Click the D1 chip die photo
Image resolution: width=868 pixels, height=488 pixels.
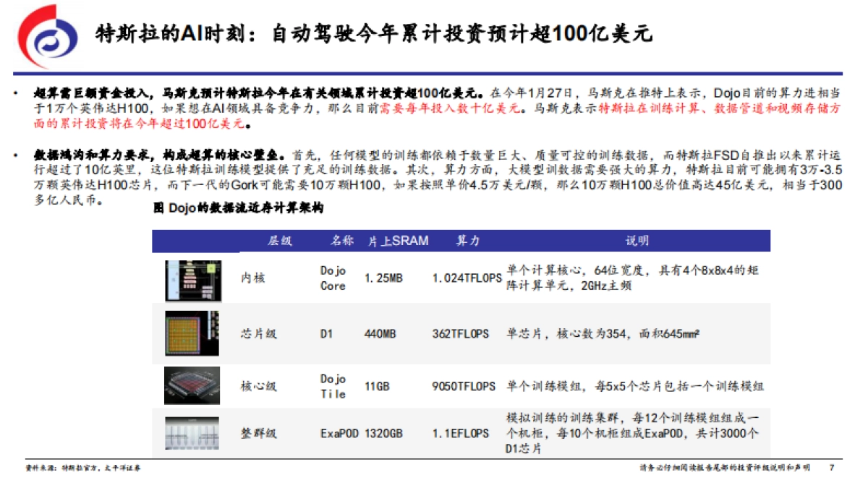[x=192, y=333]
